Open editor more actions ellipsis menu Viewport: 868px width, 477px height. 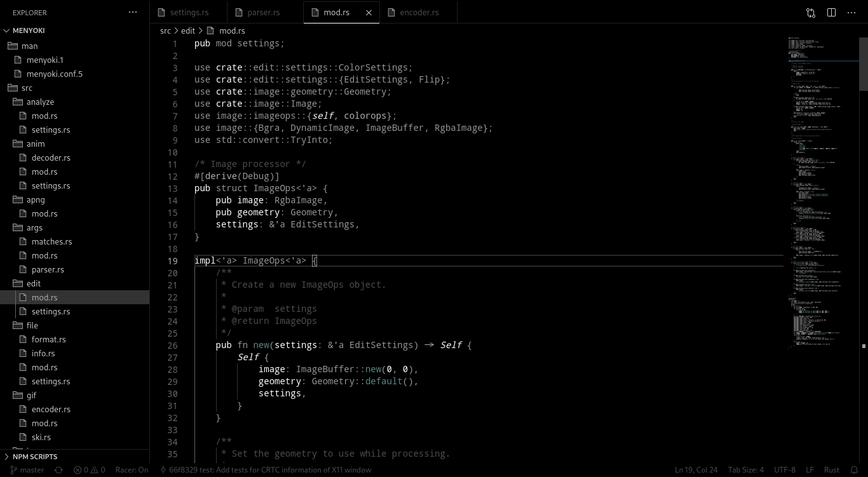point(851,12)
